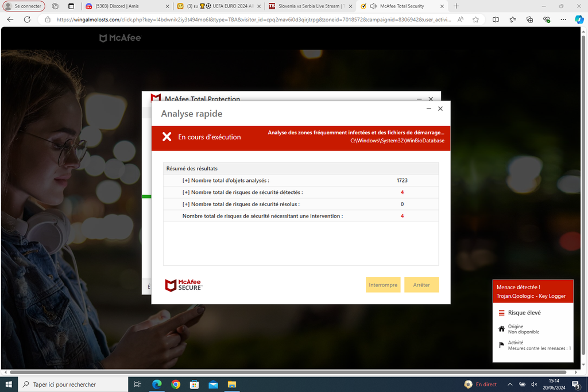Click the Menace détectée ! notification header

(x=533, y=291)
